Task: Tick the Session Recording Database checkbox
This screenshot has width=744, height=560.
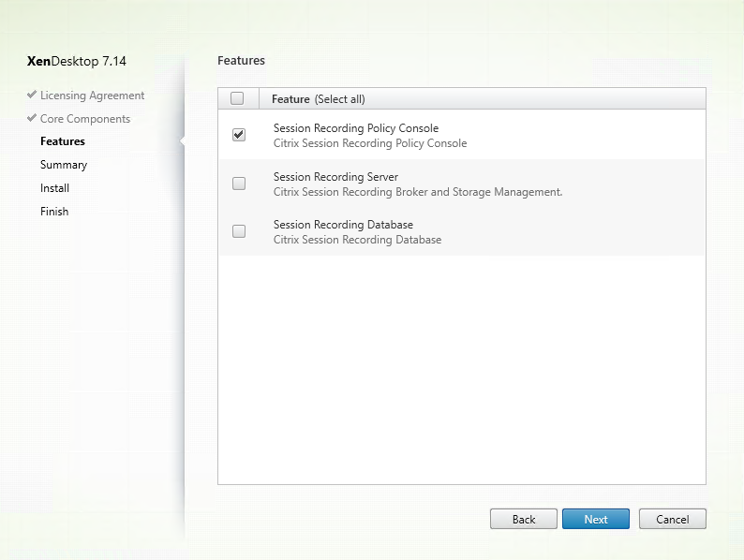Action: click(x=239, y=231)
